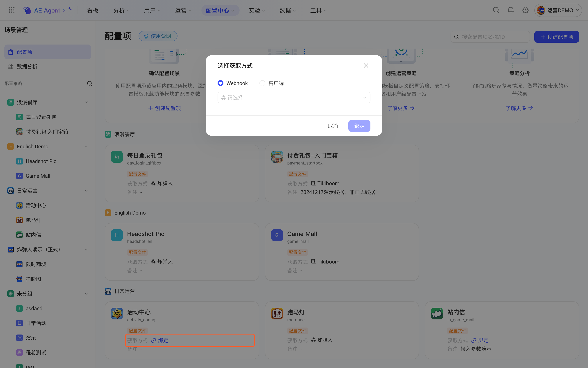Click the 活动中心 card game icon
The image size is (588, 368).
(x=117, y=314)
